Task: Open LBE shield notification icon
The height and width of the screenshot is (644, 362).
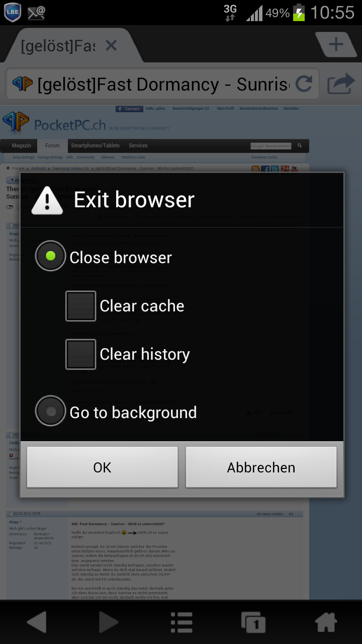Action: tap(13, 13)
